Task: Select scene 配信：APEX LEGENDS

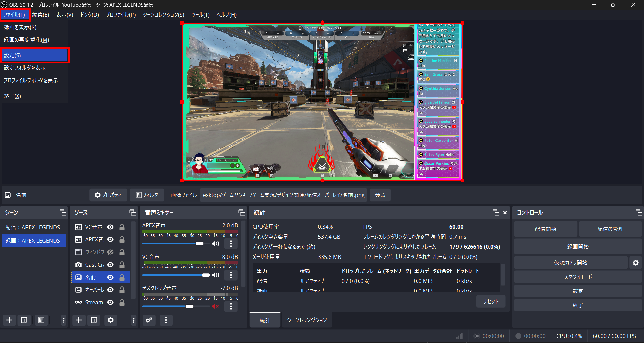Action: click(x=34, y=227)
